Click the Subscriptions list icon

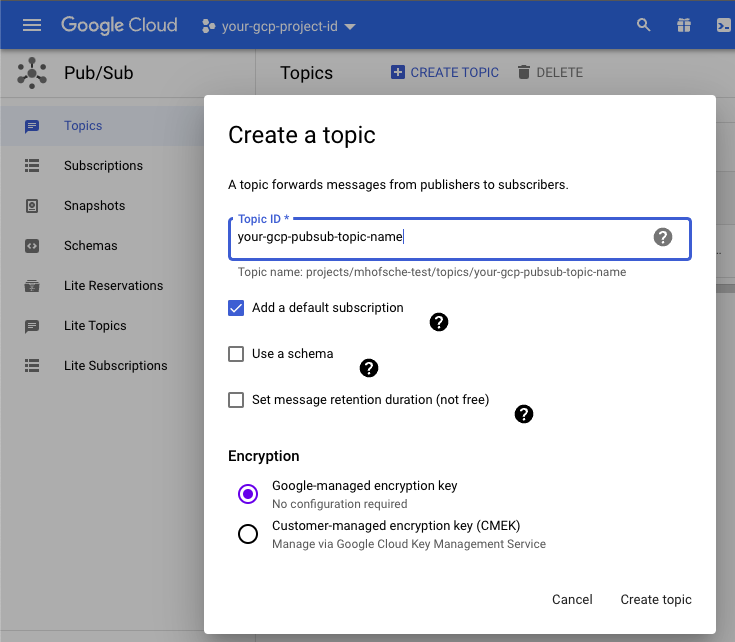tap(32, 166)
